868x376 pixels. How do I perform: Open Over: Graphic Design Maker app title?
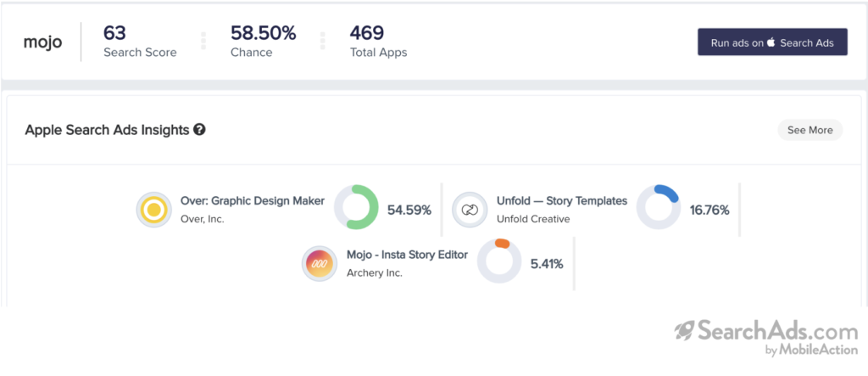pyautogui.click(x=253, y=201)
